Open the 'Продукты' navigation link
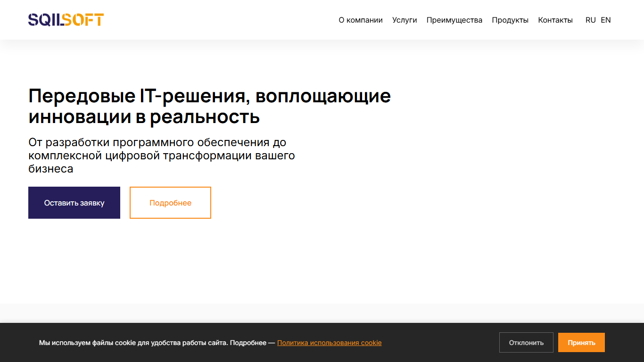Screen dimensions: 644x362 point(510,20)
